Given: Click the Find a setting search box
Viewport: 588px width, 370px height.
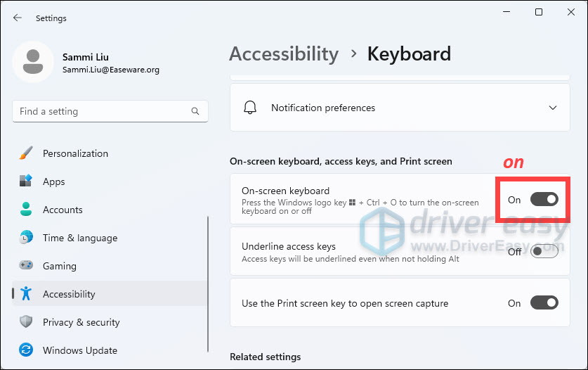Looking at the screenshot, I should (x=102, y=111).
